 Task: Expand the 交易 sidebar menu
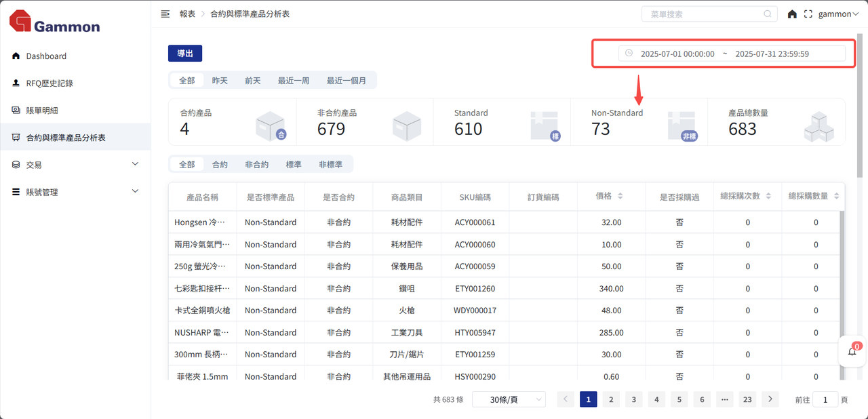coord(75,165)
